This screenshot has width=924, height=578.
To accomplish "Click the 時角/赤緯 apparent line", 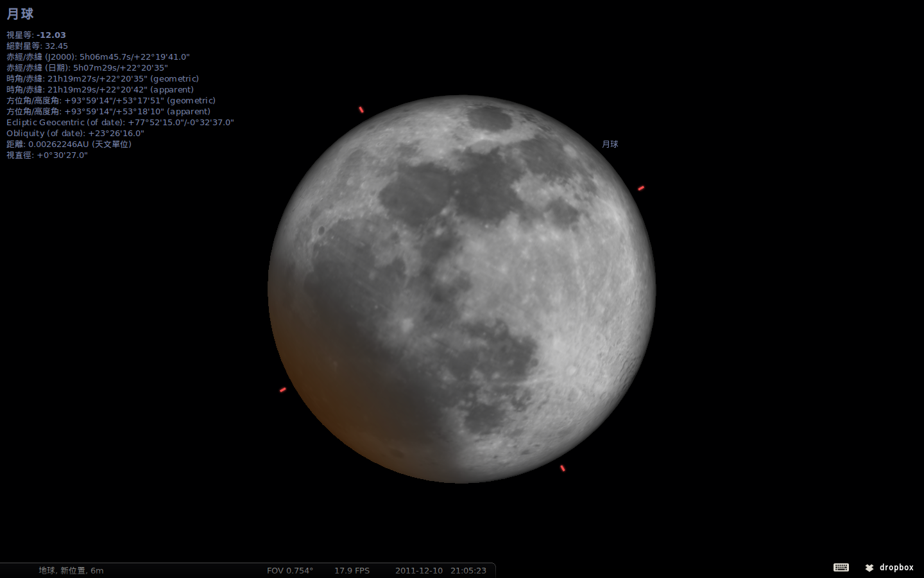I will [x=100, y=90].
